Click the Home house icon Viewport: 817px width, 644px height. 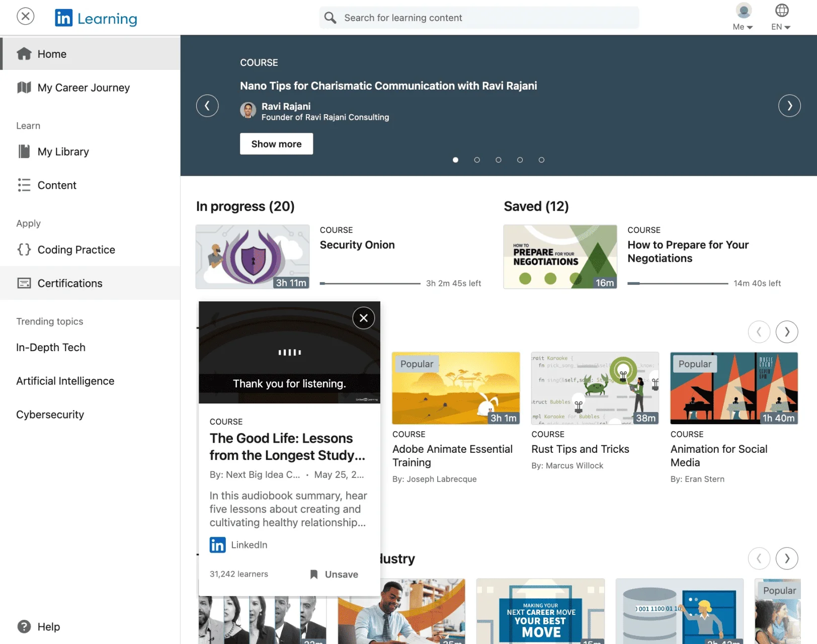point(24,53)
